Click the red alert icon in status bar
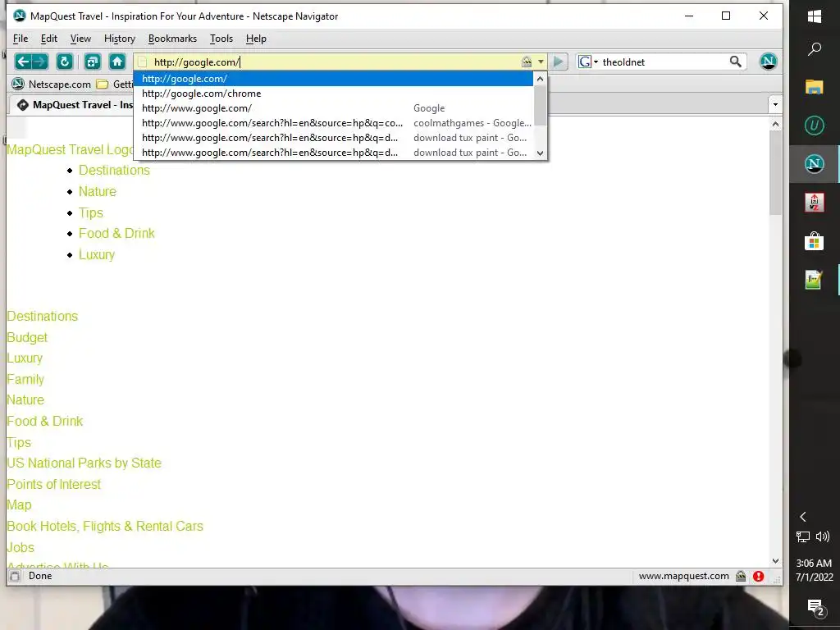The image size is (840, 630). pyautogui.click(x=758, y=576)
